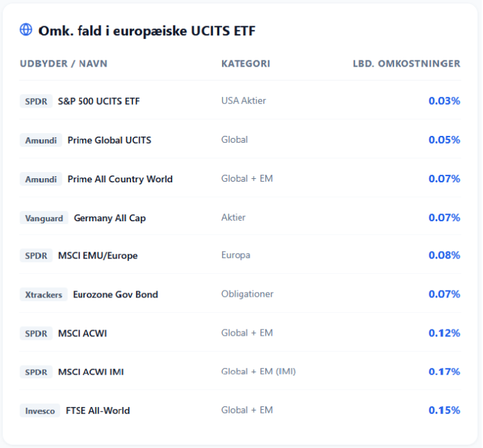Click the globe icon beside the title
The width and height of the screenshot is (483, 448).
(x=26, y=30)
